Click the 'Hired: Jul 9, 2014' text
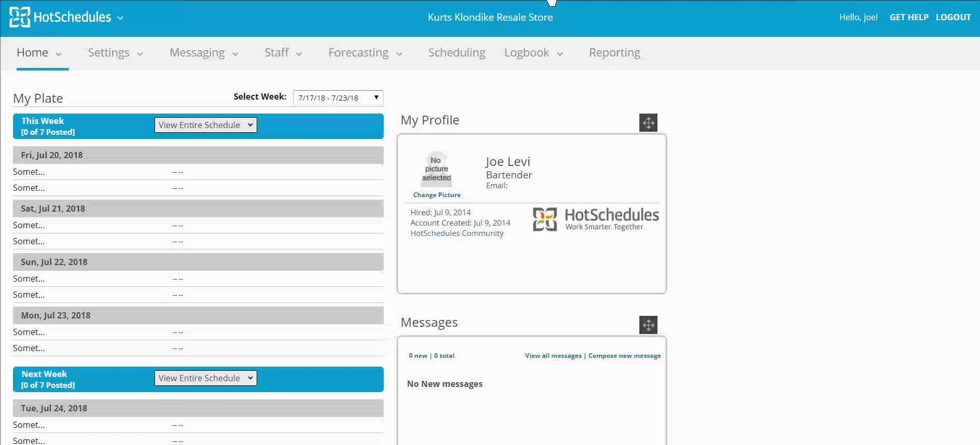 440,213
